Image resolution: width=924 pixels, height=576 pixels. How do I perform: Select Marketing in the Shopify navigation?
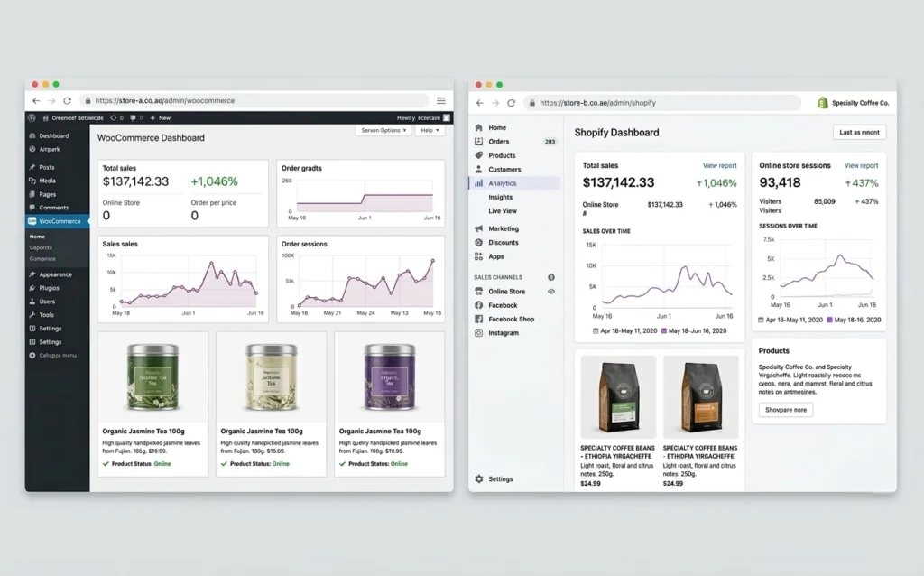coord(505,229)
